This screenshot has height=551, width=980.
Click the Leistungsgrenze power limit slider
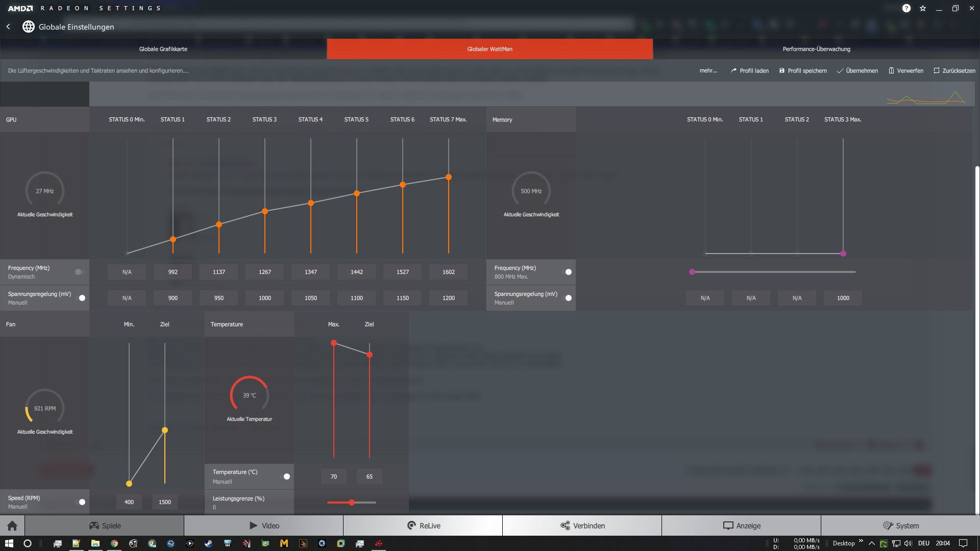352,503
